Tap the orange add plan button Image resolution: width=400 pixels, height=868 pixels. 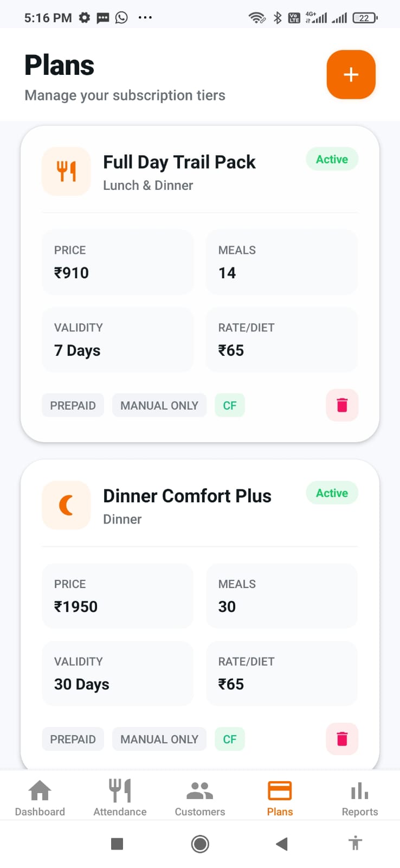pos(351,75)
